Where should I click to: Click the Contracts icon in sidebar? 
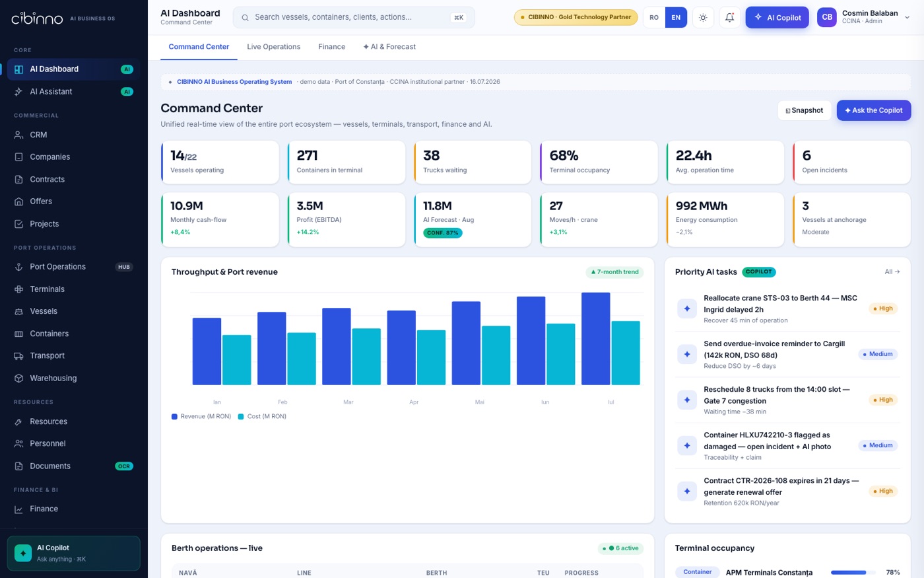point(18,179)
